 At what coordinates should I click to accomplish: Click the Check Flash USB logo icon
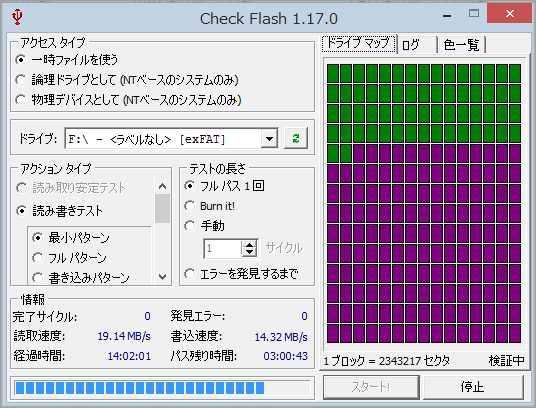point(17,17)
